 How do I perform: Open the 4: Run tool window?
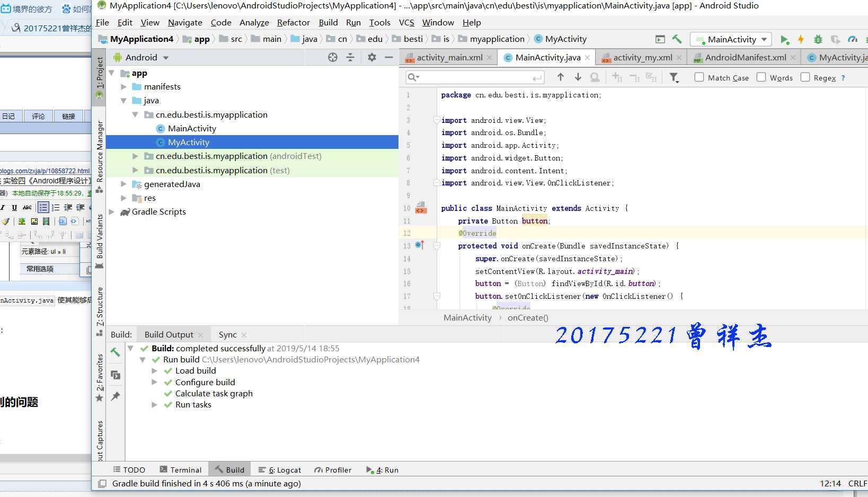click(x=382, y=469)
